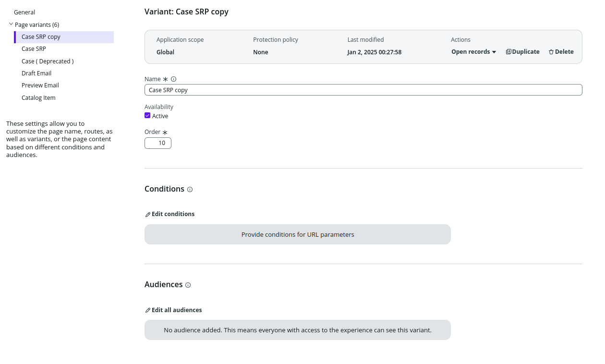Click the Conditions info icon
Image resolution: width=605 pixels, height=364 pixels.
click(190, 190)
